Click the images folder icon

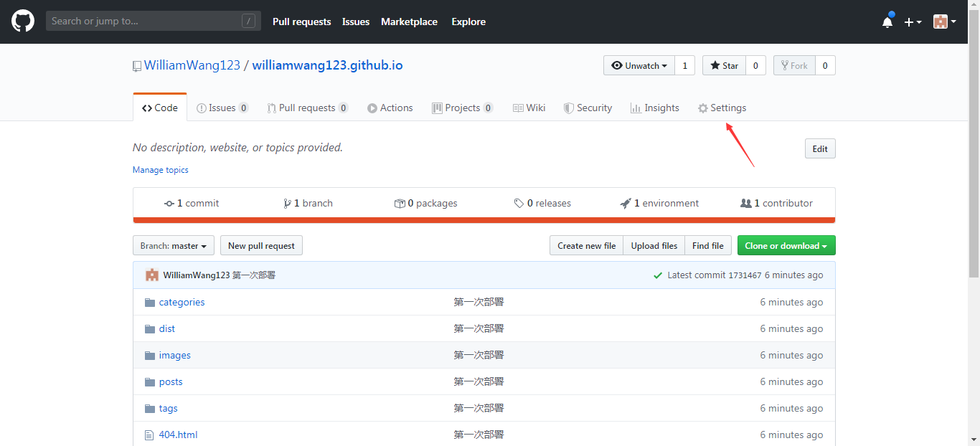[x=150, y=356]
